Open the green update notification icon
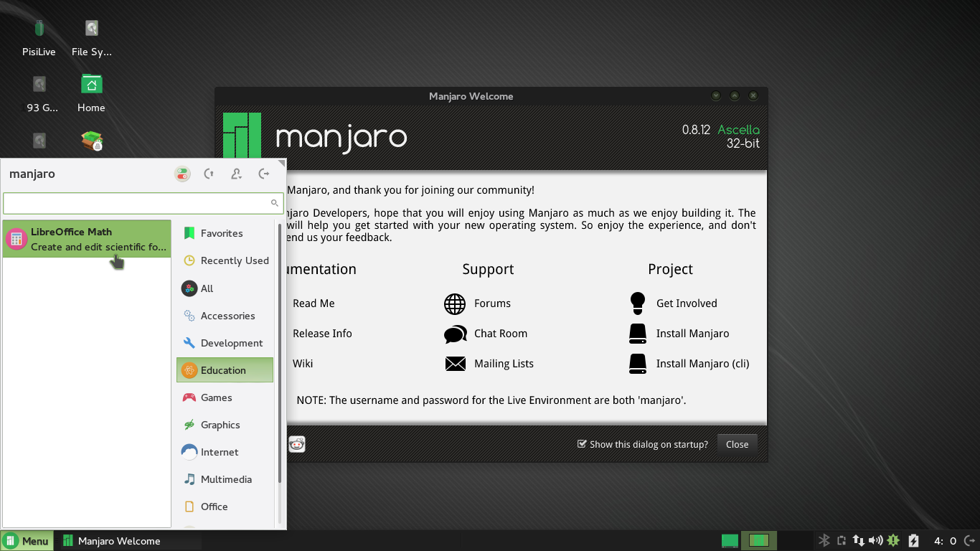This screenshot has height=551, width=980. 893,540
